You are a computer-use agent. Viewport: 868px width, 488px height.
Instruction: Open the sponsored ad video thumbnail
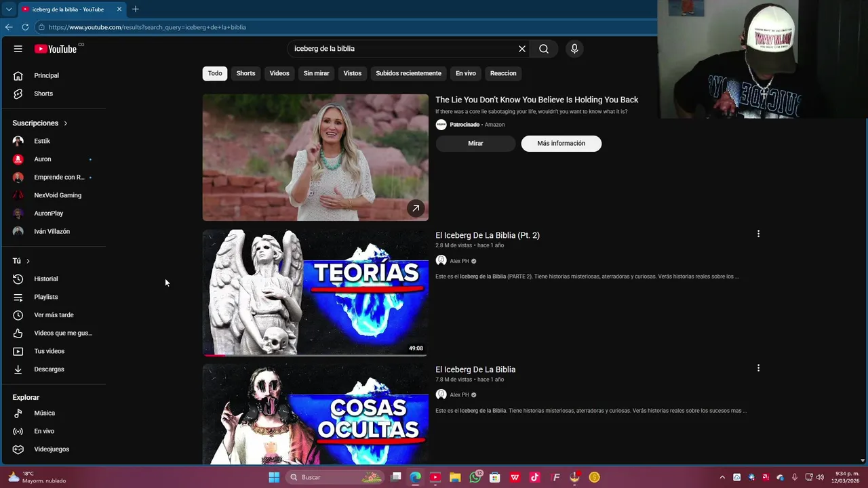pyautogui.click(x=315, y=157)
